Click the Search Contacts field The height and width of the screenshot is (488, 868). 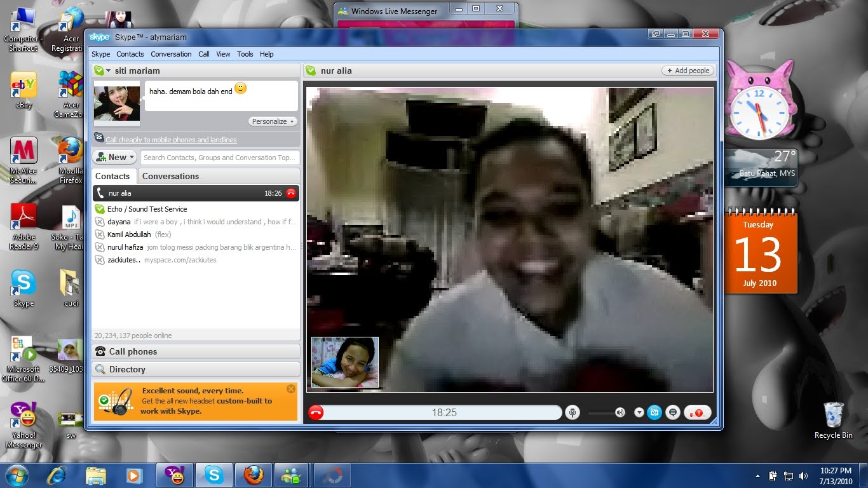point(219,158)
